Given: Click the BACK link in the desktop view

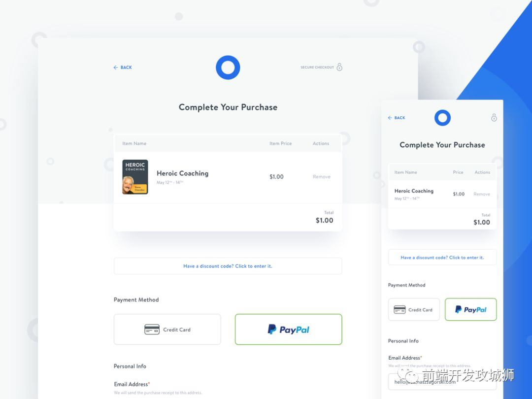Looking at the screenshot, I should (123, 67).
